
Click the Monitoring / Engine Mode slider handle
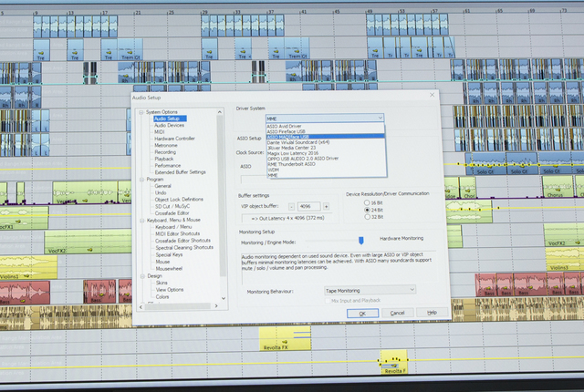coord(360,241)
